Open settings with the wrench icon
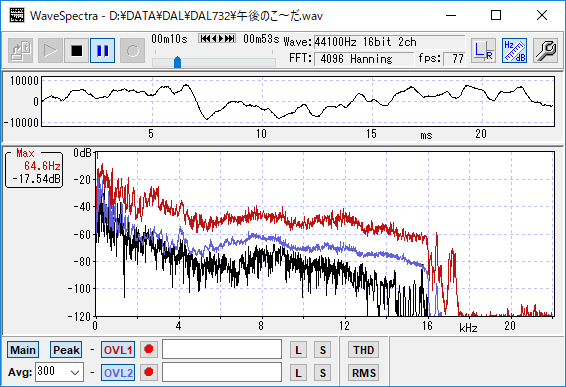 [545, 51]
